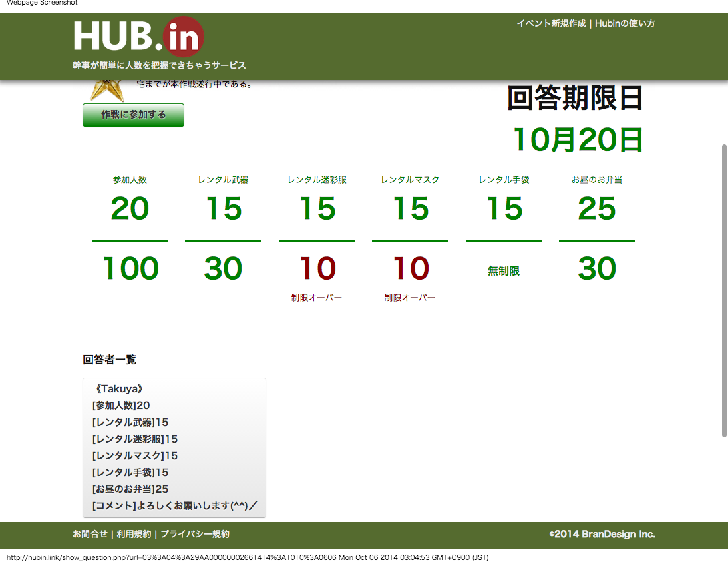Screen dimensions: 728x562
Task: Click the 参加人数 limit of 100
Action: [130, 269]
